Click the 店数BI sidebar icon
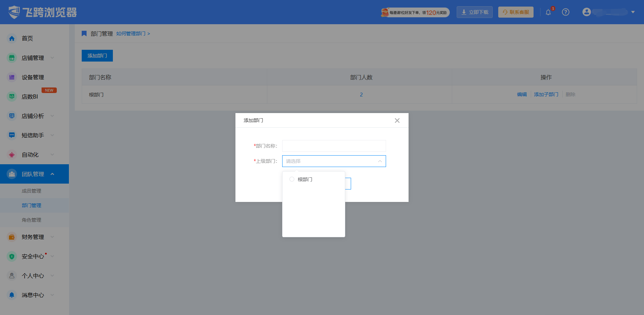The height and width of the screenshot is (315, 644). coord(12,96)
